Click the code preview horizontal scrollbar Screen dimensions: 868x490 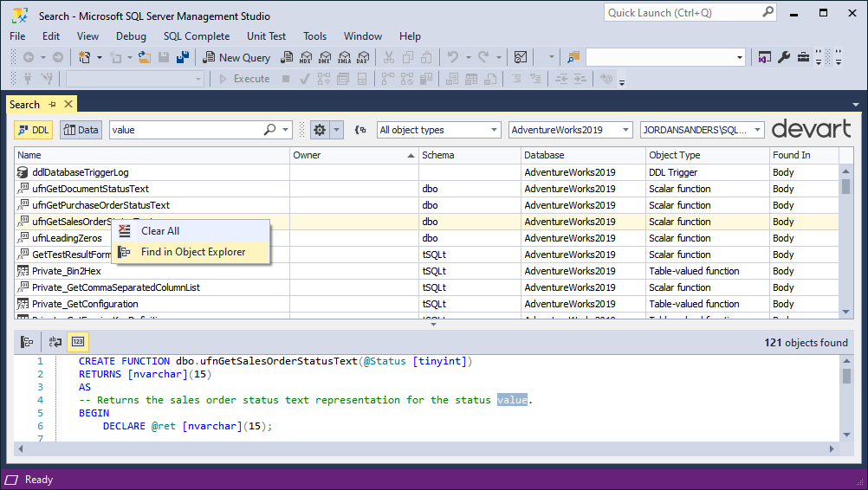pyautogui.click(x=425, y=449)
